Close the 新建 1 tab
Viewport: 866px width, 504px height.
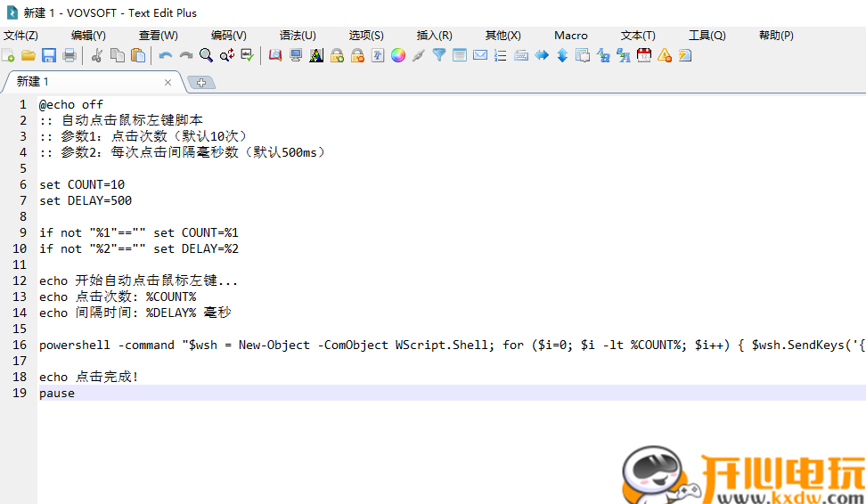click(x=167, y=82)
